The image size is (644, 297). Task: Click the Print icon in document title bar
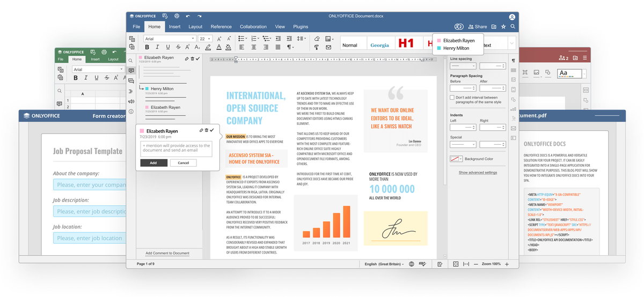coord(177,17)
